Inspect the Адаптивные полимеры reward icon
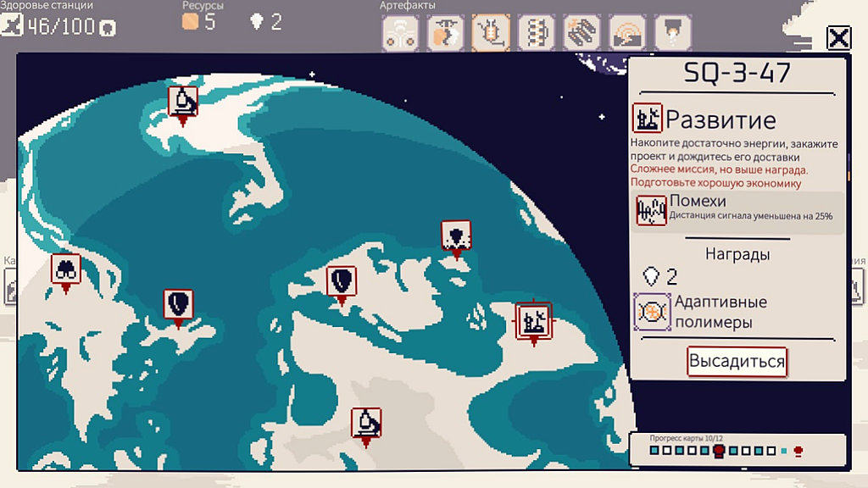The image size is (868, 488). tap(652, 312)
